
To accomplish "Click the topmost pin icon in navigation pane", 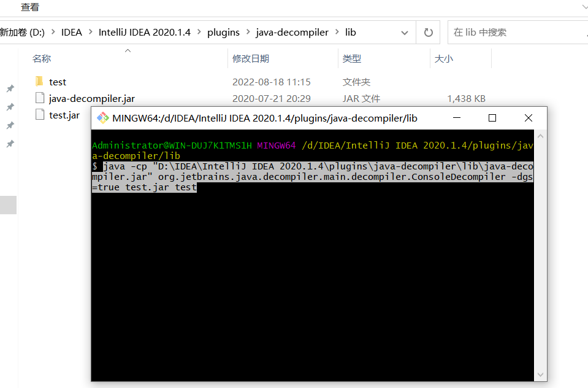I will click(10, 89).
